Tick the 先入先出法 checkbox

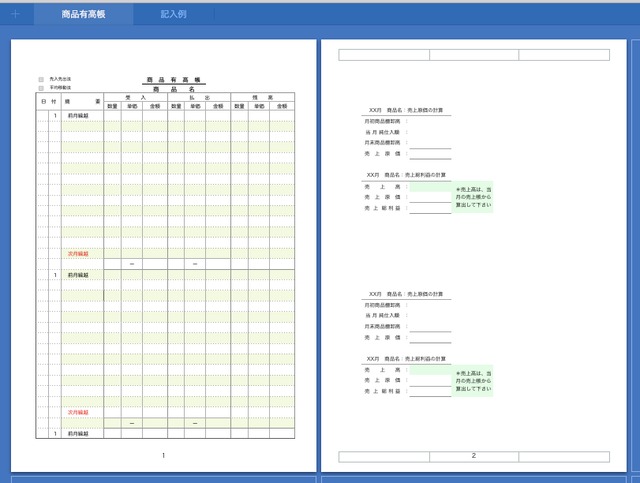pos(41,79)
